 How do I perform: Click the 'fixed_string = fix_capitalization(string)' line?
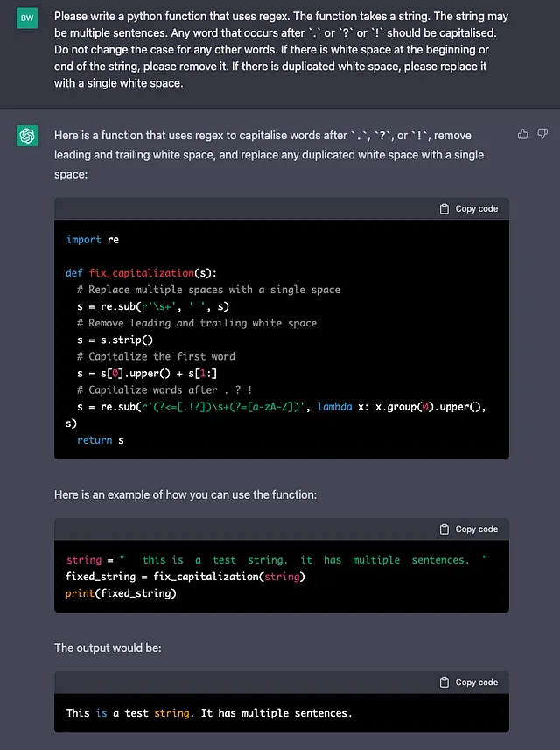(x=185, y=577)
